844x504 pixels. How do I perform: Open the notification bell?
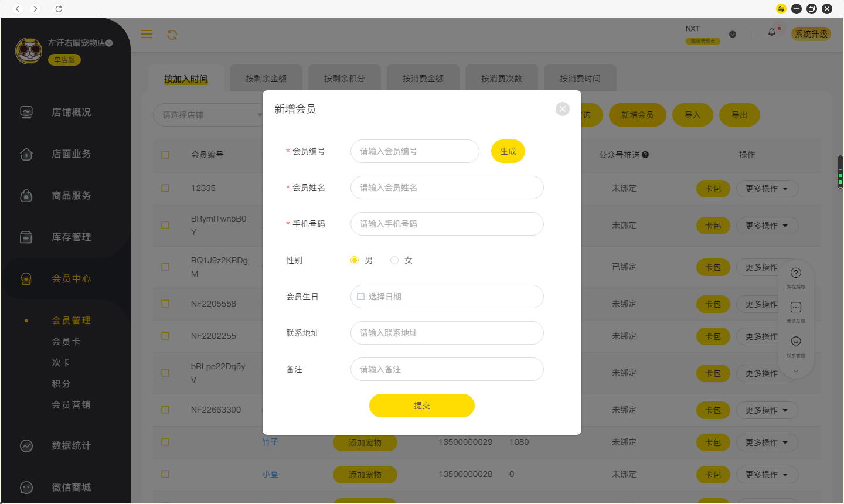click(x=772, y=33)
